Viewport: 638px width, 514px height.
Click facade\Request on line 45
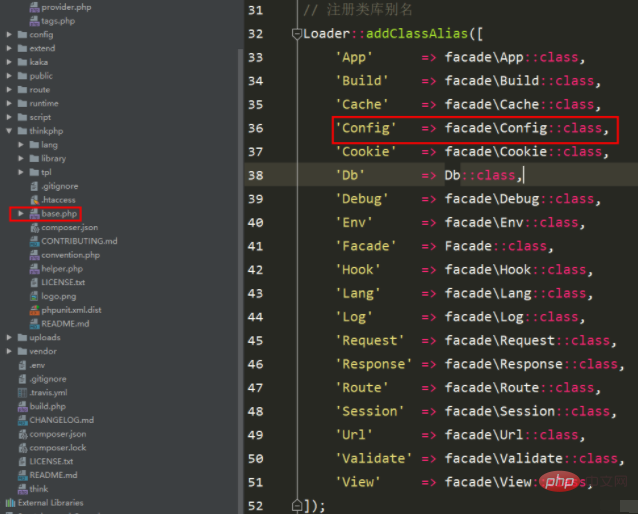[x=500, y=341]
